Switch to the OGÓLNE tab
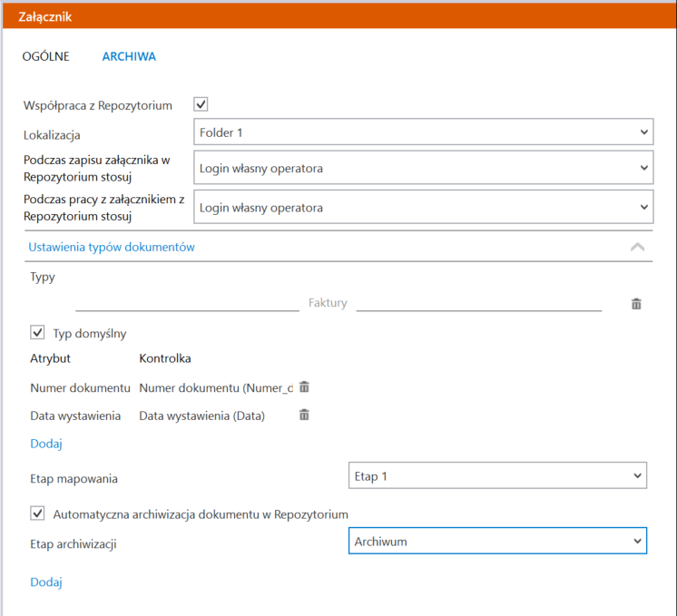 [45, 56]
